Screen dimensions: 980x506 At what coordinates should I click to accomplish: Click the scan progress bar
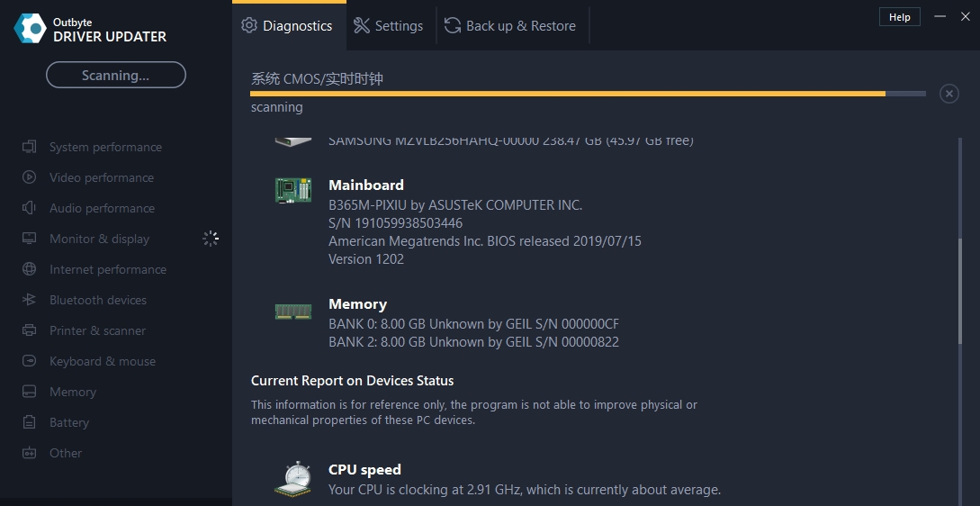point(588,94)
